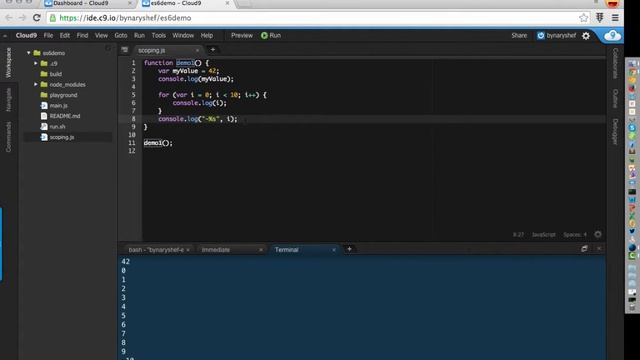Screen dimensions: 640x360
Task: Add a new console tab with plus
Action: click(349, 249)
